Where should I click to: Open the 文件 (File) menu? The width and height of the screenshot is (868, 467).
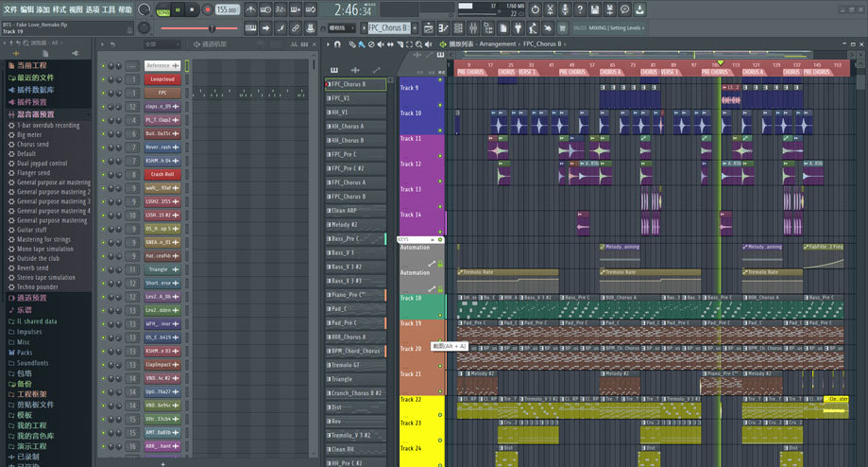click(x=10, y=9)
